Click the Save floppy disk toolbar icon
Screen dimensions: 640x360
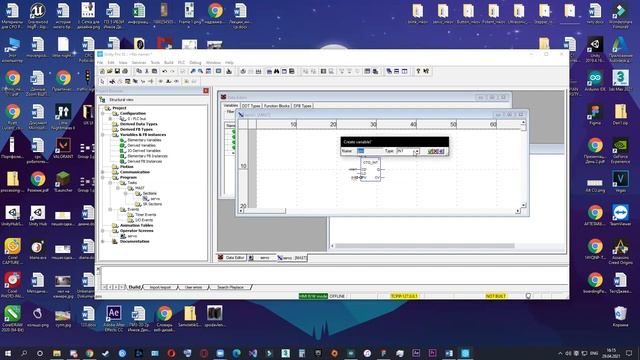pyautogui.click(x=117, y=71)
